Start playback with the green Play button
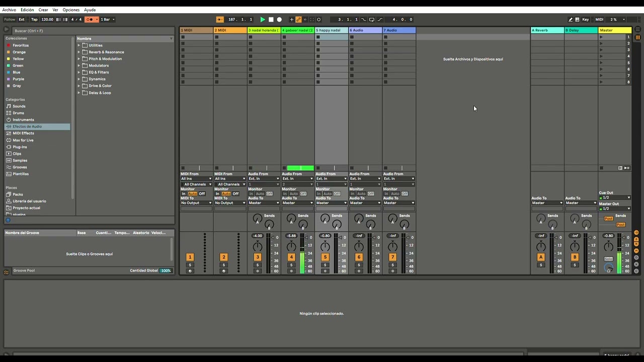 click(262, 20)
